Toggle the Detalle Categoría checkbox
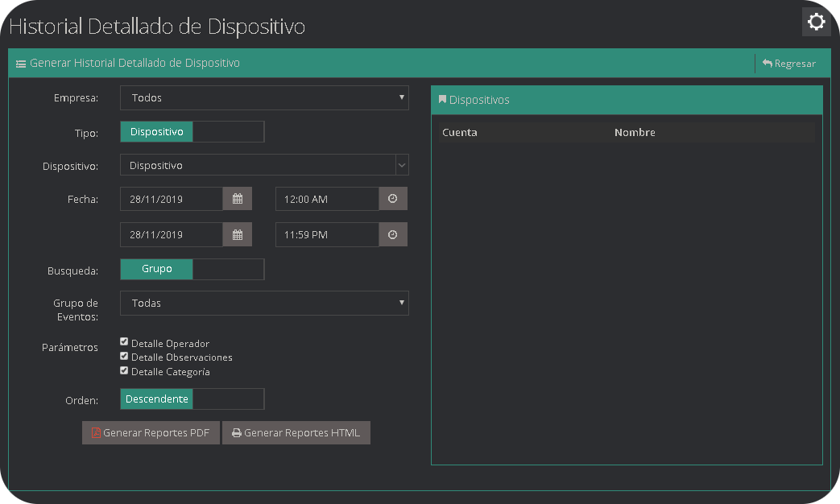 [123, 370]
